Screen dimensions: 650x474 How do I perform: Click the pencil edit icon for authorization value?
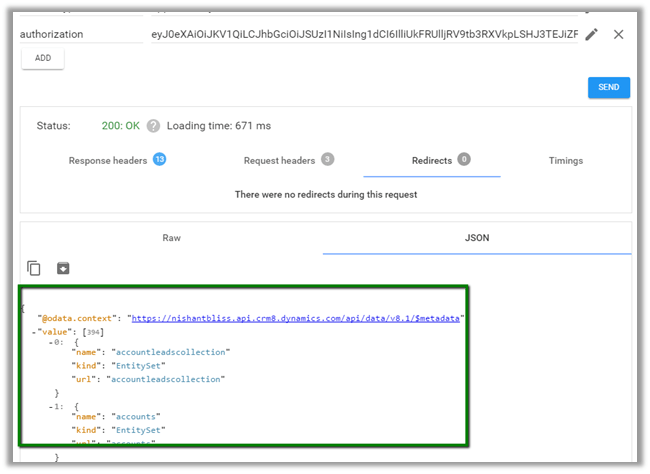point(591,34)
